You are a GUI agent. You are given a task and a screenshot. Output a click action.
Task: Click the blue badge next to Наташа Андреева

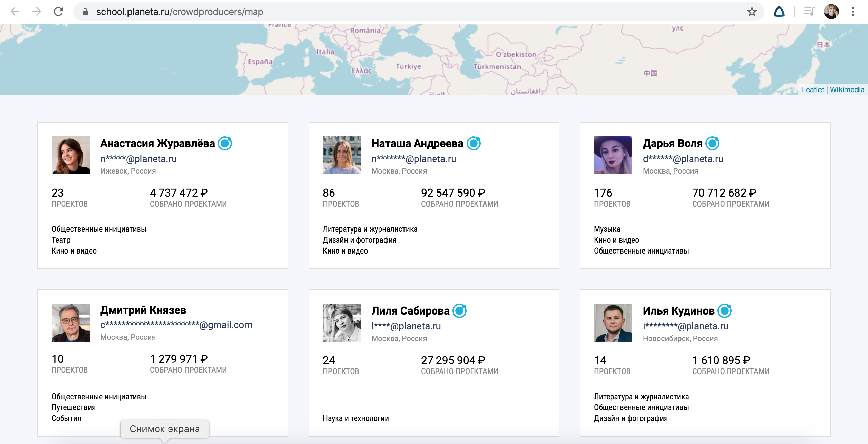pos(474,143)
